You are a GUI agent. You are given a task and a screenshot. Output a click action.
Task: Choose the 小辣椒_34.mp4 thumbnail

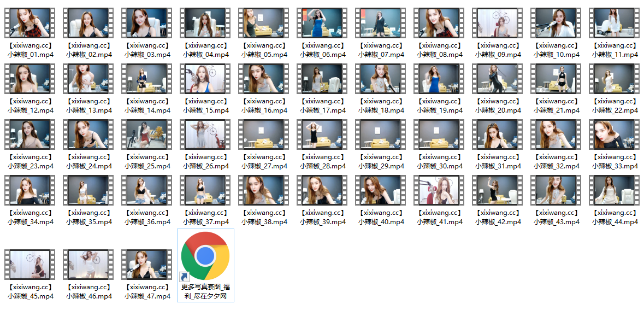(31, 190)
